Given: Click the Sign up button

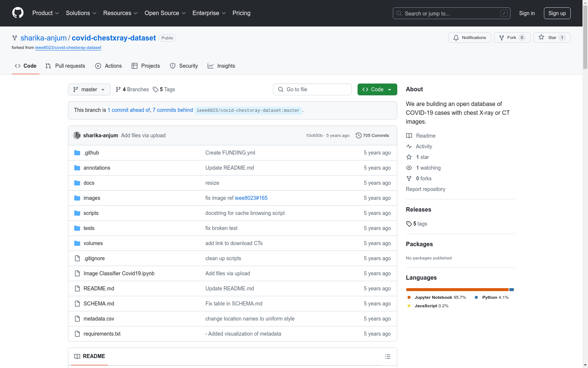Looking at the screenshot, I should point(557,13).
